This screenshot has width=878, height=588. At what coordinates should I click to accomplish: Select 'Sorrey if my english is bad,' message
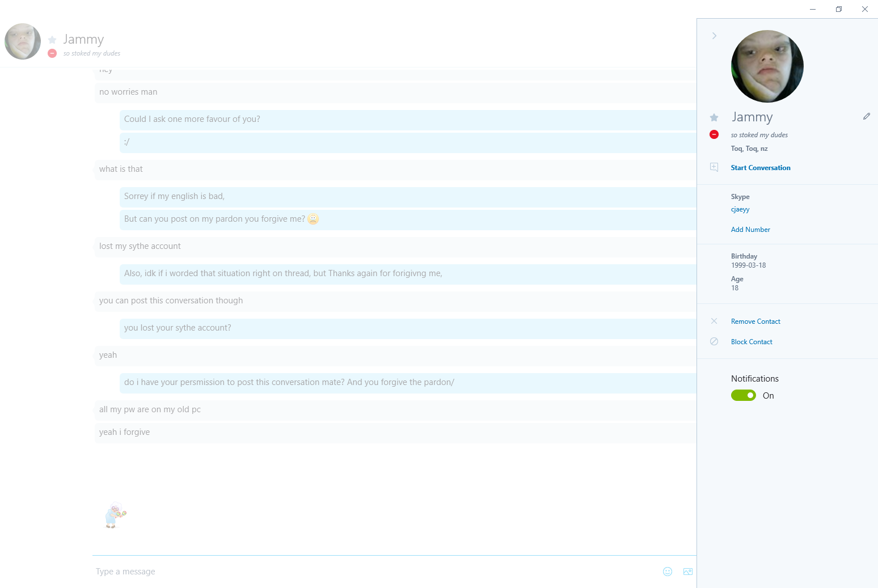point(408,196)
